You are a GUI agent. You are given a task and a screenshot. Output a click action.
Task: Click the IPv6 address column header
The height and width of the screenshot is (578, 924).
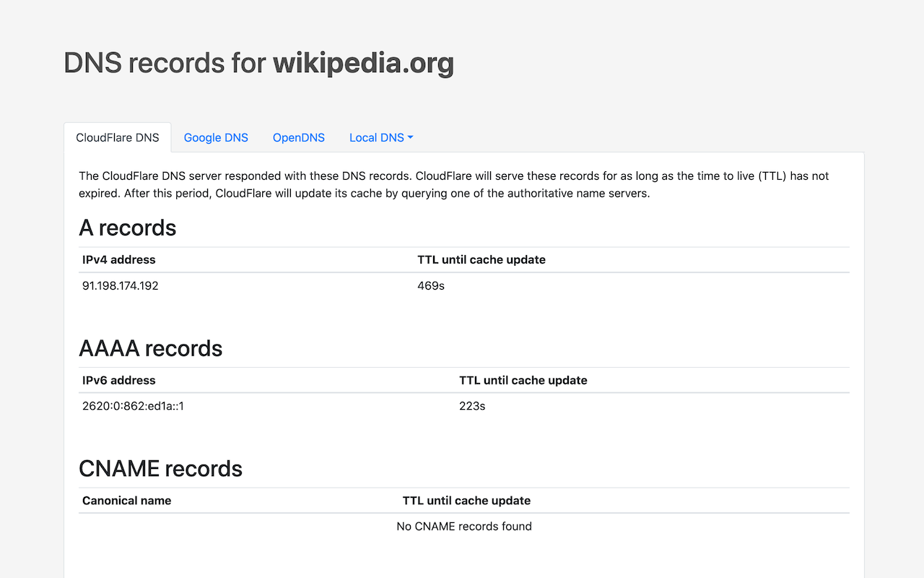click(x=119, y=380)
